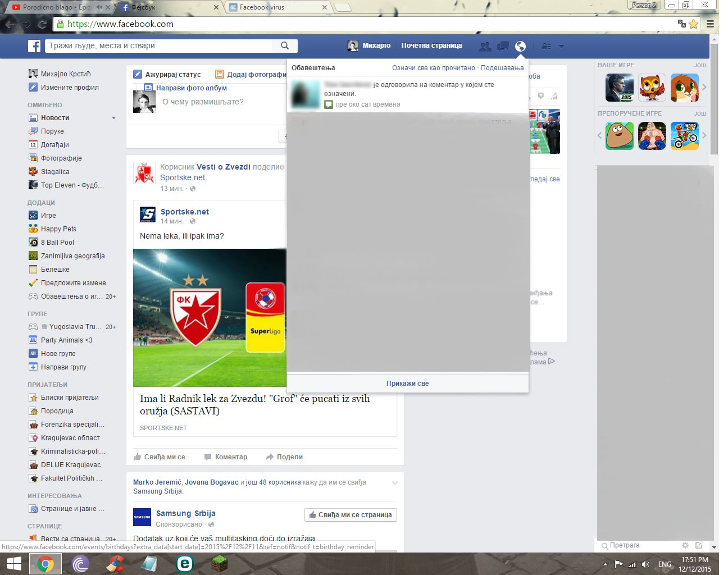The image size is (728, 575).
Task: Open Vesti o Zvezdi page link
Action: click(224, 167)
